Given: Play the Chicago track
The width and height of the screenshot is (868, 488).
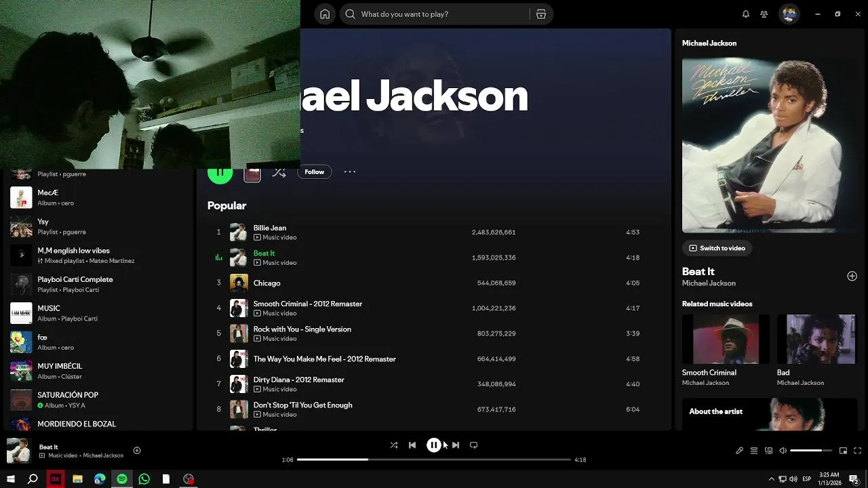Looking at the screenshot, I should click(x=434, y=283).
